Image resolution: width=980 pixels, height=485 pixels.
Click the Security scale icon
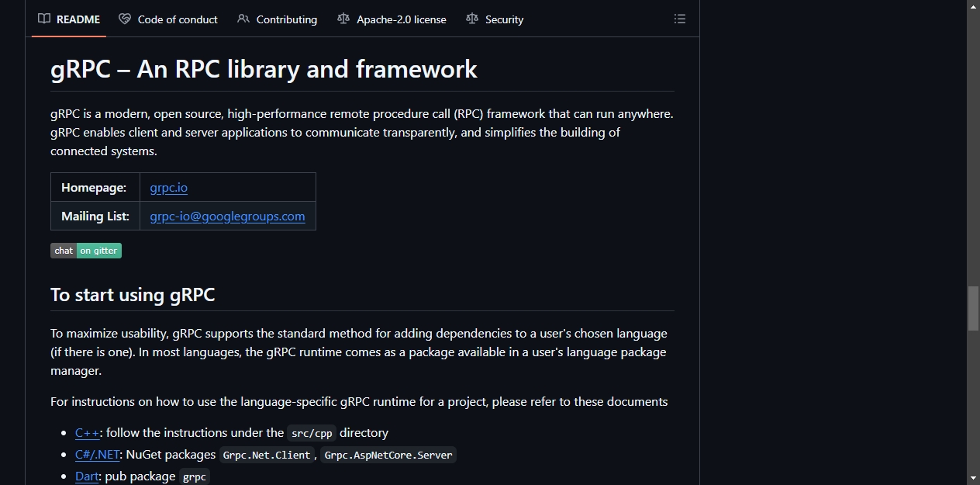click(472, 19)
